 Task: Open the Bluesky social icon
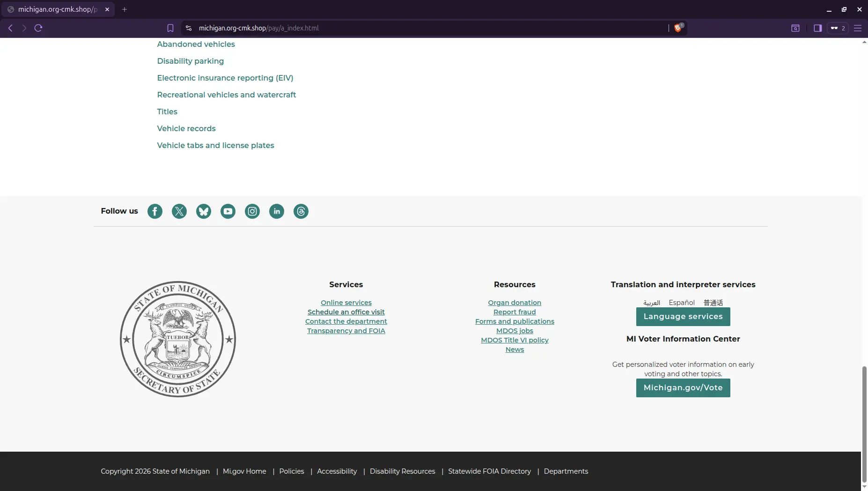pos(204,211)
